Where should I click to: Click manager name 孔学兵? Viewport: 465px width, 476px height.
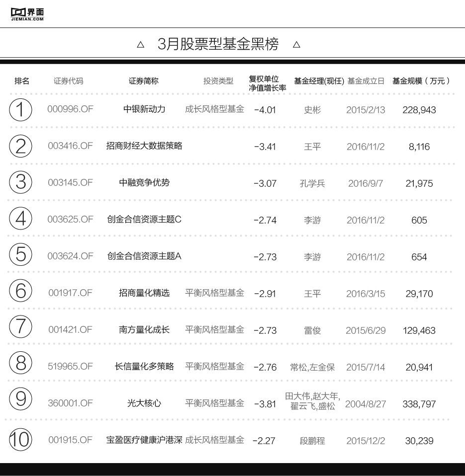pyautogui.click(x=312, y=183)
